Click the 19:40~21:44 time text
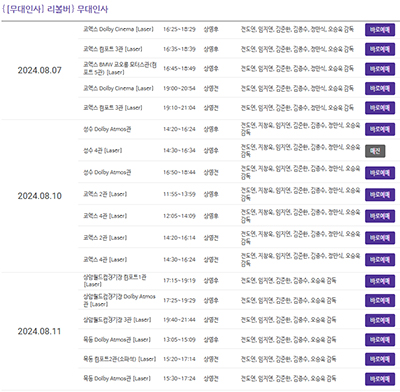 point(179,320)
